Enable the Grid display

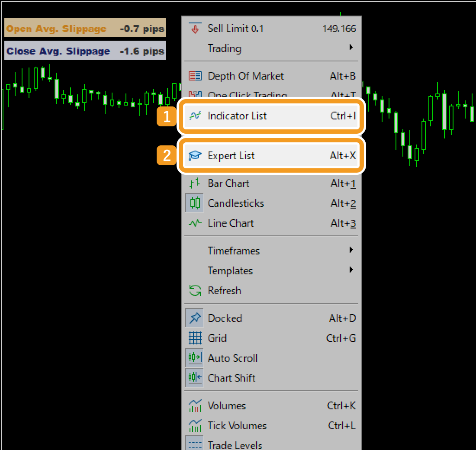(195, 338)
